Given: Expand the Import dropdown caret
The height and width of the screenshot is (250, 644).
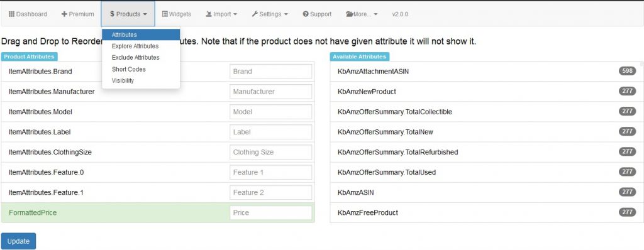Looking at the screenshot, I should 235,14.
